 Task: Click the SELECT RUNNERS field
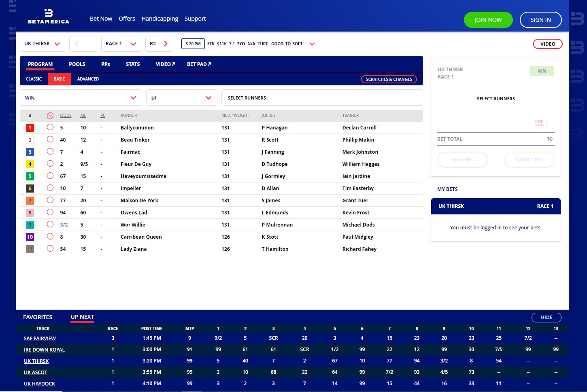point(322,98)
